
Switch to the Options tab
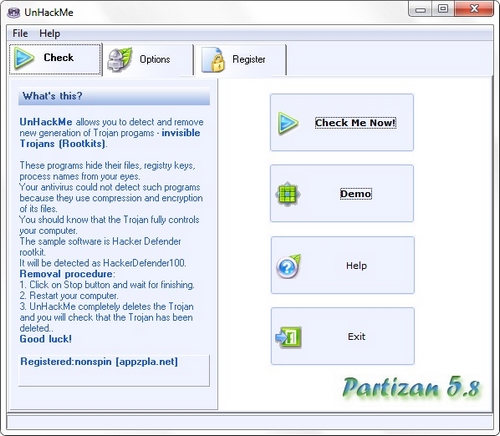tap(148, 59)
